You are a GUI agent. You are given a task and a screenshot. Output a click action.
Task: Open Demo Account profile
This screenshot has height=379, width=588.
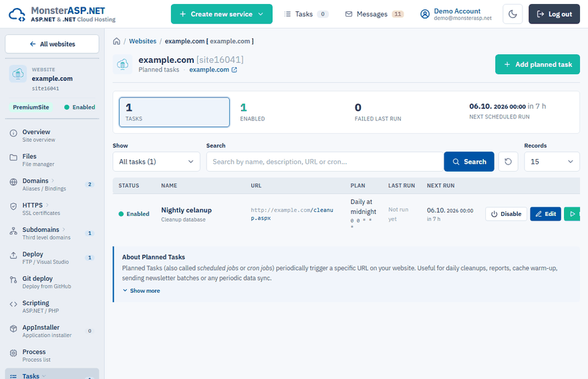pos(456,14)
